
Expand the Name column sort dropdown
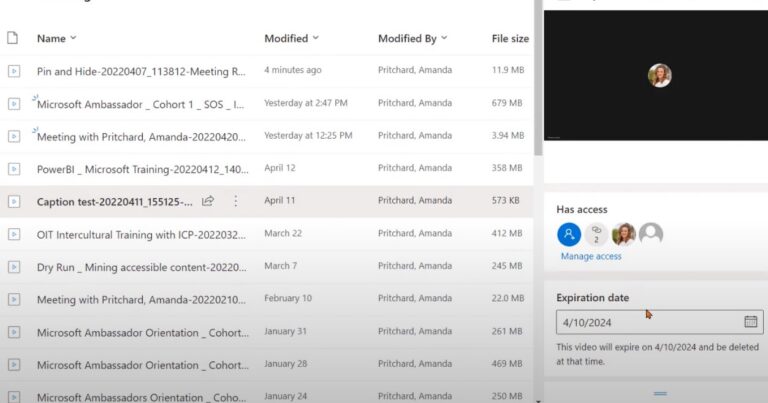pos(73,39)
